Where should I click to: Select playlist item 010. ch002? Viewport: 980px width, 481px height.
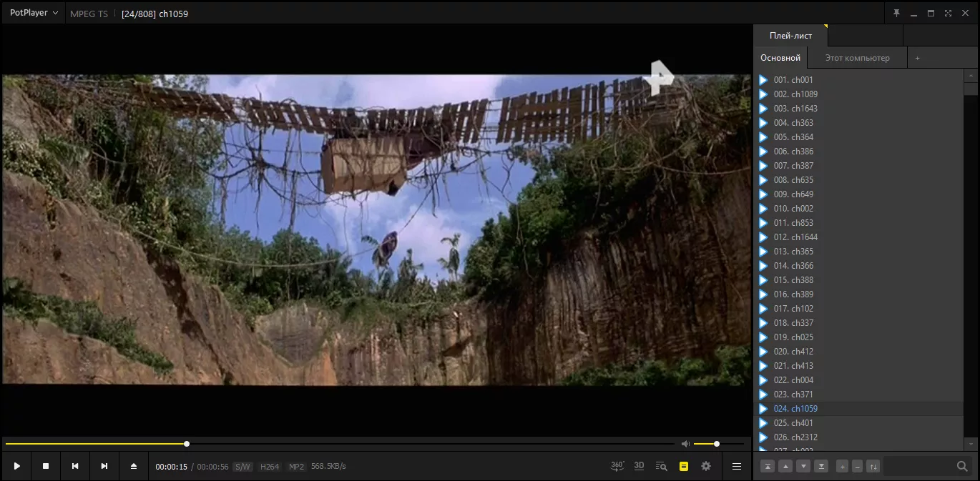tap(859, 209)
